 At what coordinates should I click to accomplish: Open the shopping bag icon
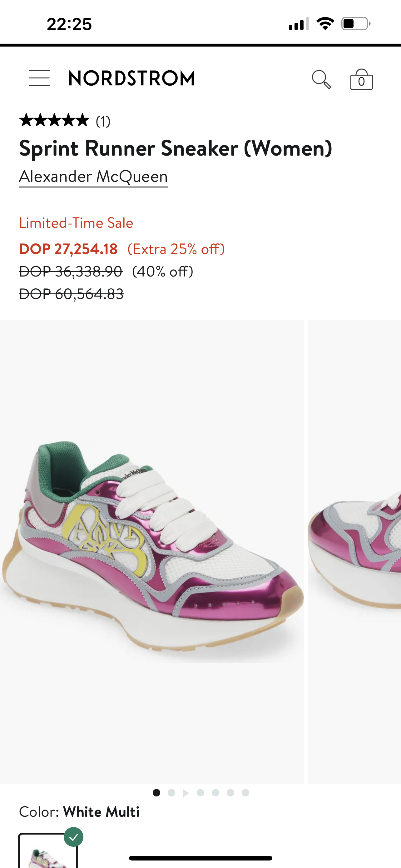coord(361,80)
